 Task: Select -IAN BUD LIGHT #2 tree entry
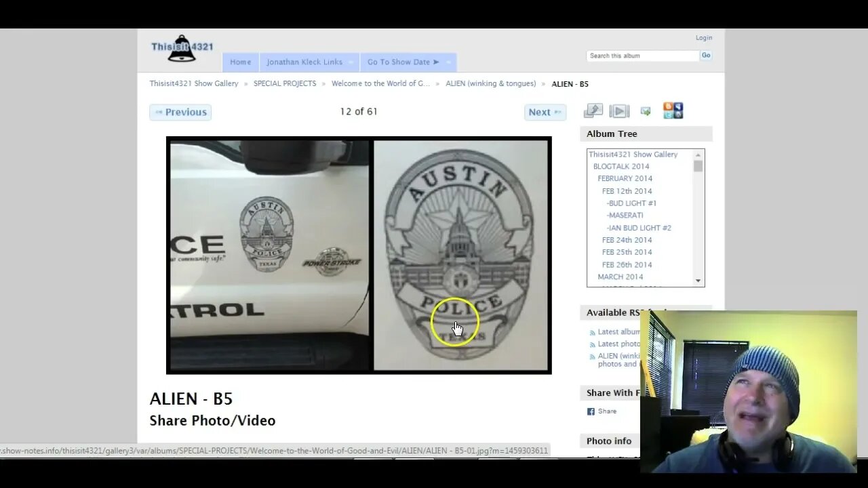pos(639,228)
